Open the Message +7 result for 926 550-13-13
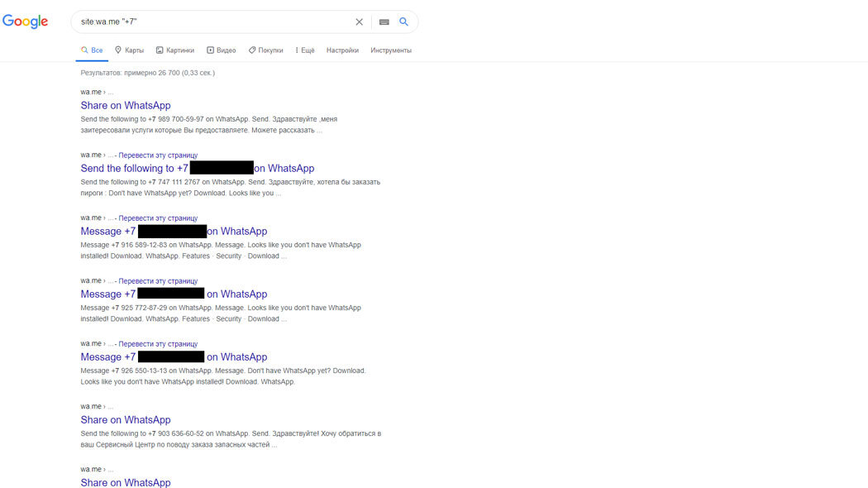This screenshot has height=488, width=868. (174, 357)
